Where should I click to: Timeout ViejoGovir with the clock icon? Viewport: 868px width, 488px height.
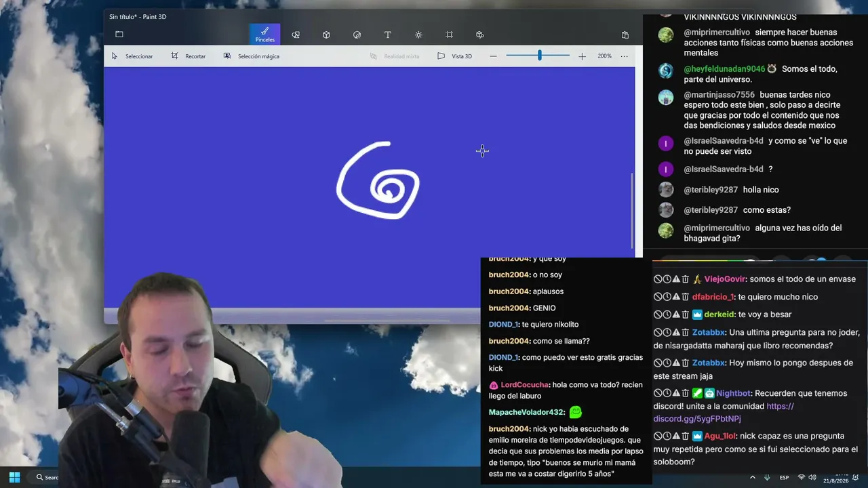tap(667, 279)
